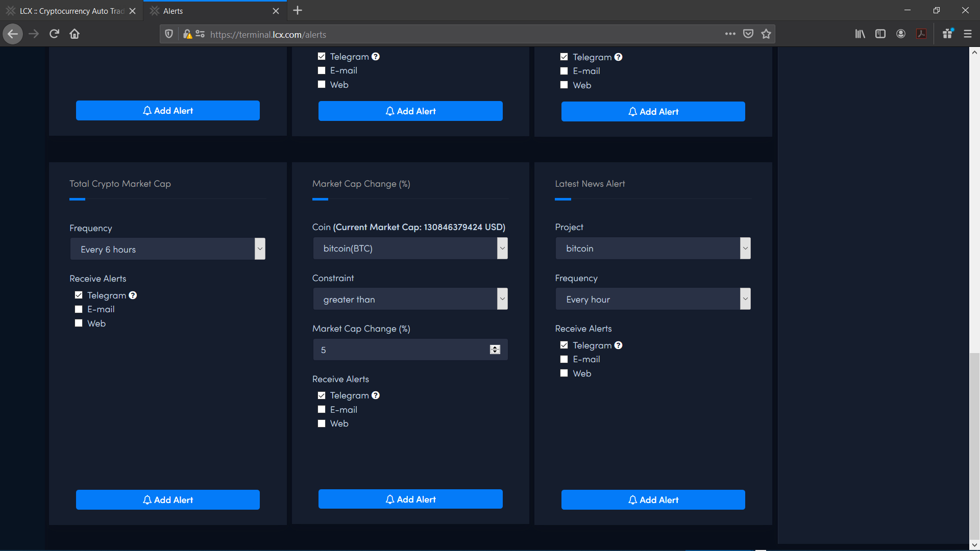Go to browser home page
This screenshot has width=980, height=551.
coord(75,34)
